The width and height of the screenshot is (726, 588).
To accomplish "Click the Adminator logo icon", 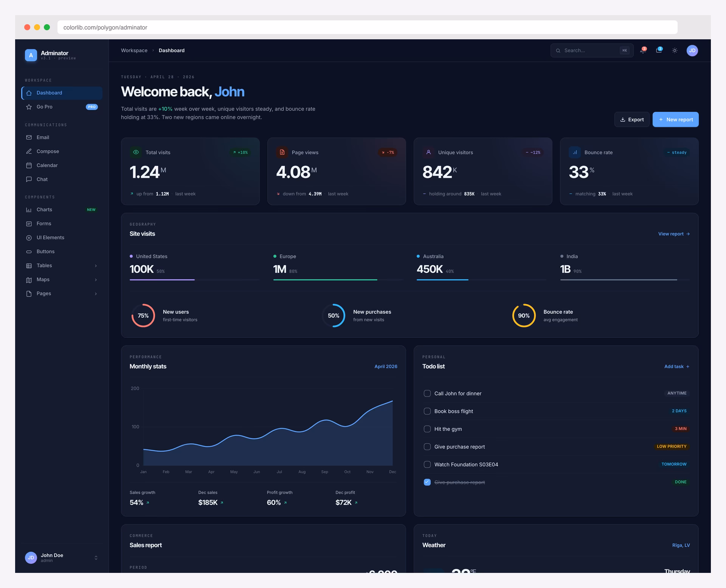I will (x=31, y=55).
